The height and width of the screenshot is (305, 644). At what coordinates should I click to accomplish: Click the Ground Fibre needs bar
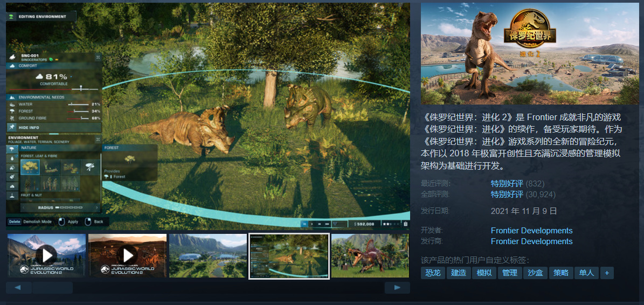[78, 118]
